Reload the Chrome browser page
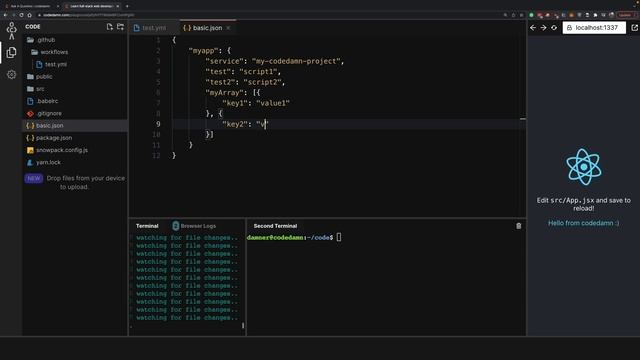The width and height of the screenshot is (640, 360). click(x=21, y=15)
